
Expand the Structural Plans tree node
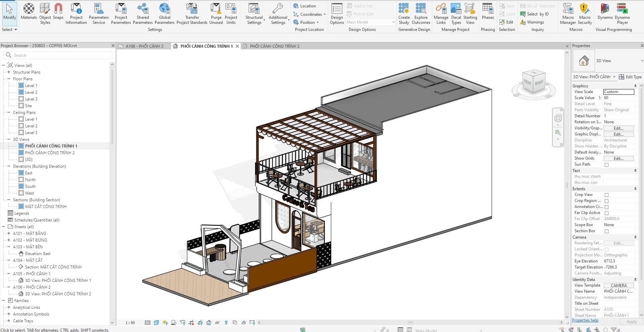[x=9, y=72]
